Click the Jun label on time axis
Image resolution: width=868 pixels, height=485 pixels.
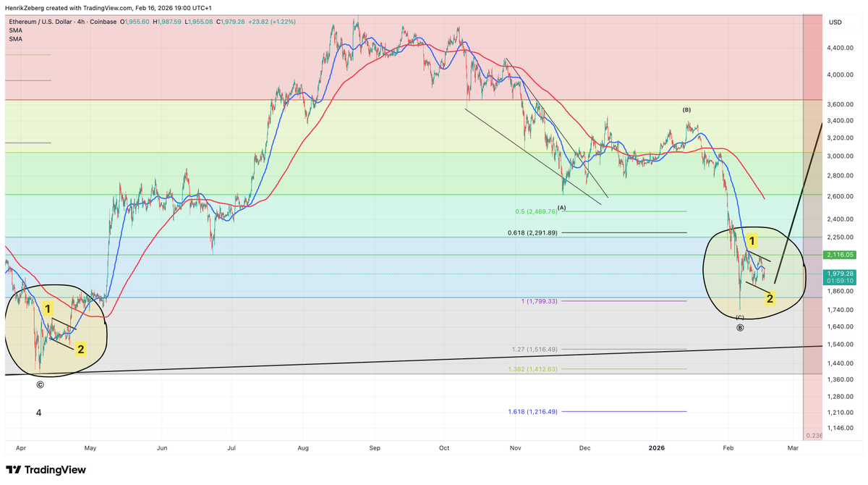[162, 449]
